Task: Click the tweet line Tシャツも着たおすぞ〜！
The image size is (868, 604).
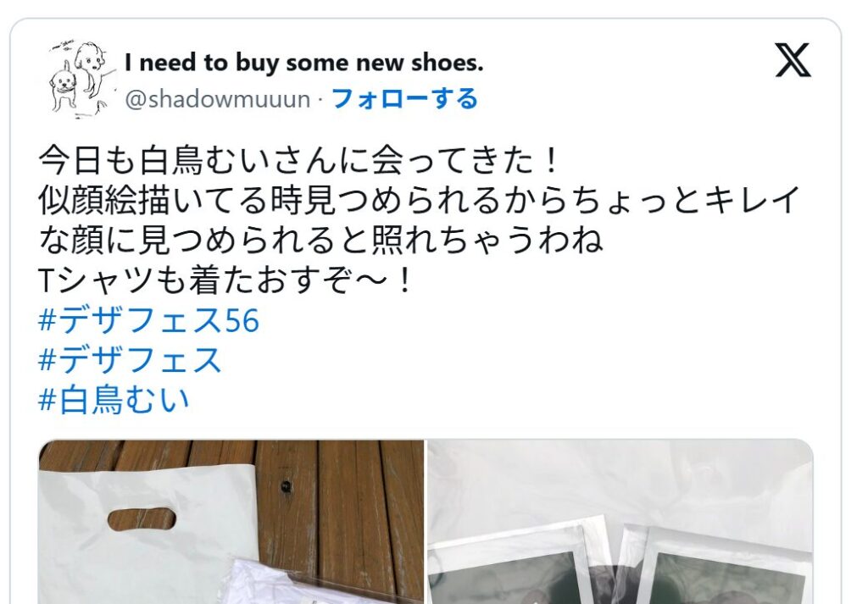Action: pyautogui.click(x=225, y=280)
